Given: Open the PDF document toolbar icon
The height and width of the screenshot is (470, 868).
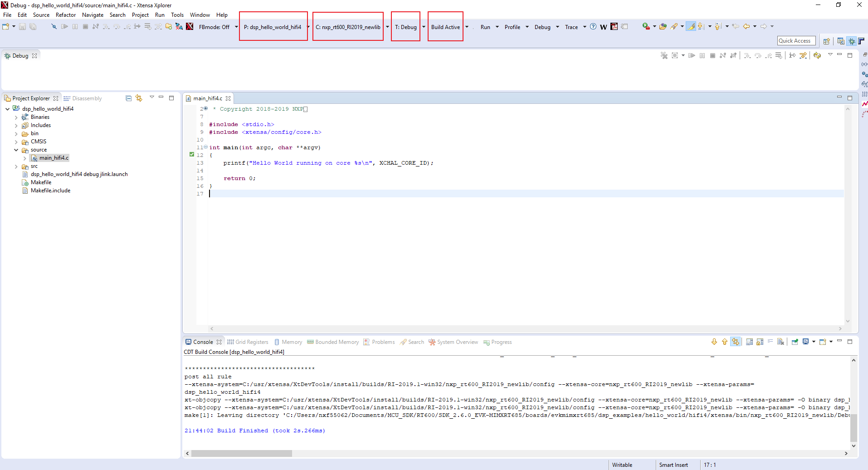Looking at the screenshot, I should coord(614,27).
